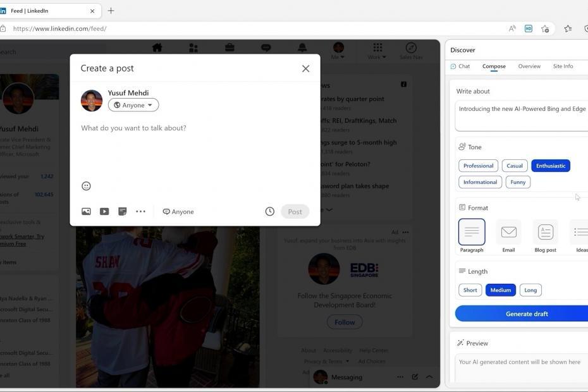Enable the Professional tone option
This screenshot has height=392, width=588.
[478, 165]
